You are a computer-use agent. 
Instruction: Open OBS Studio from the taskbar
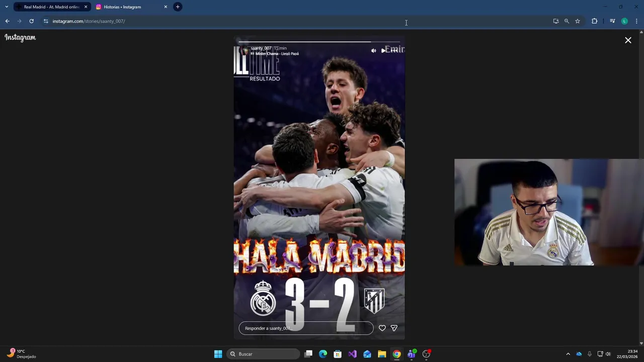426,354
